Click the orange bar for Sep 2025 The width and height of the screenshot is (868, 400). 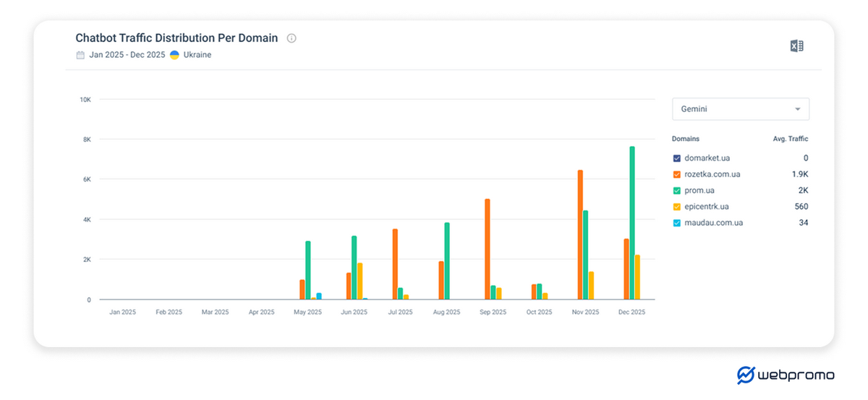pyautogui.click(x=488, y=250)
